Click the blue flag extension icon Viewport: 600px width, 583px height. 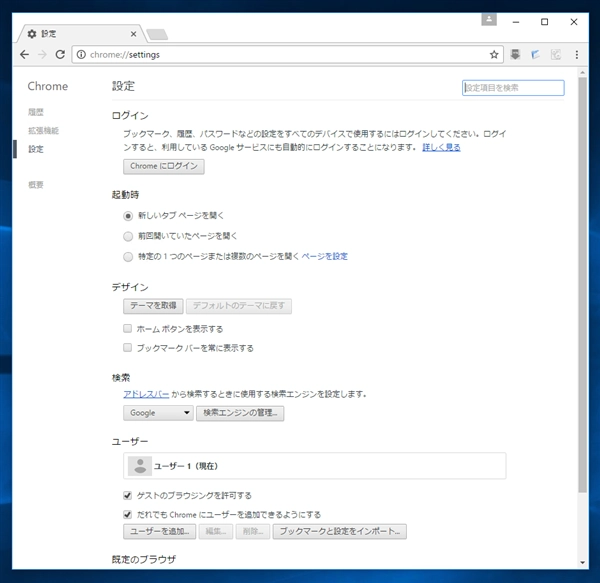[535, 55]
